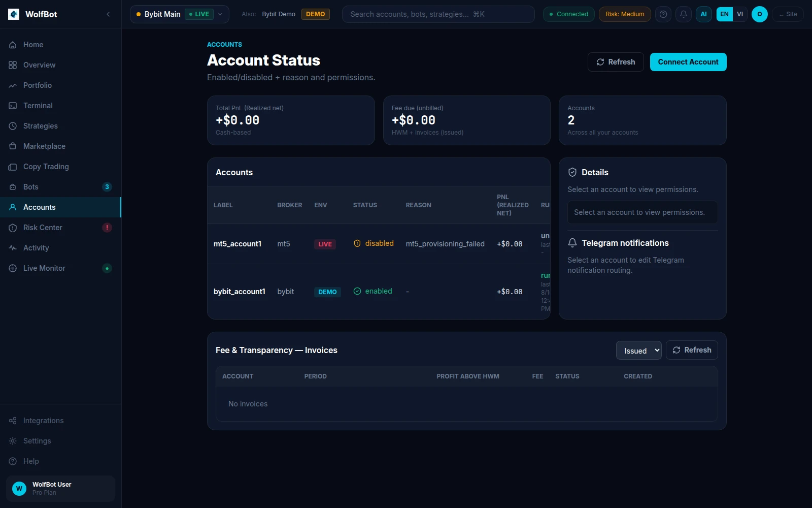Click the Copy Trading sidebar icon
This screenshot has height=508, width=812.
coord(13,167)
